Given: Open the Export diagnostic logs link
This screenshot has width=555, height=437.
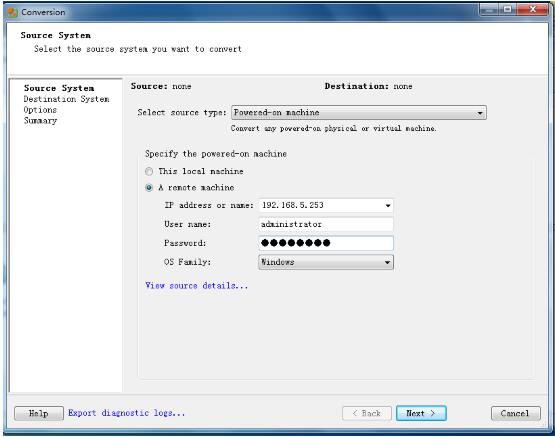Looking at the screenshot, I should 126,413.
